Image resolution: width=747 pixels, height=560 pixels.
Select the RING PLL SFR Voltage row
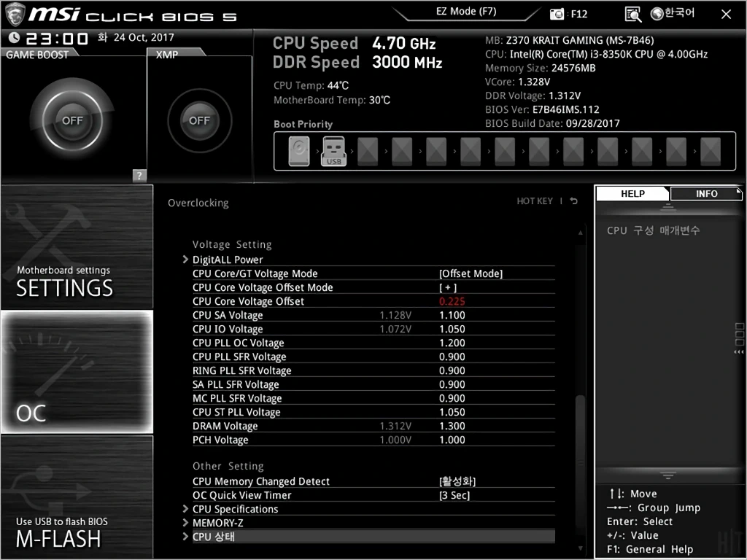click(373, 370)
